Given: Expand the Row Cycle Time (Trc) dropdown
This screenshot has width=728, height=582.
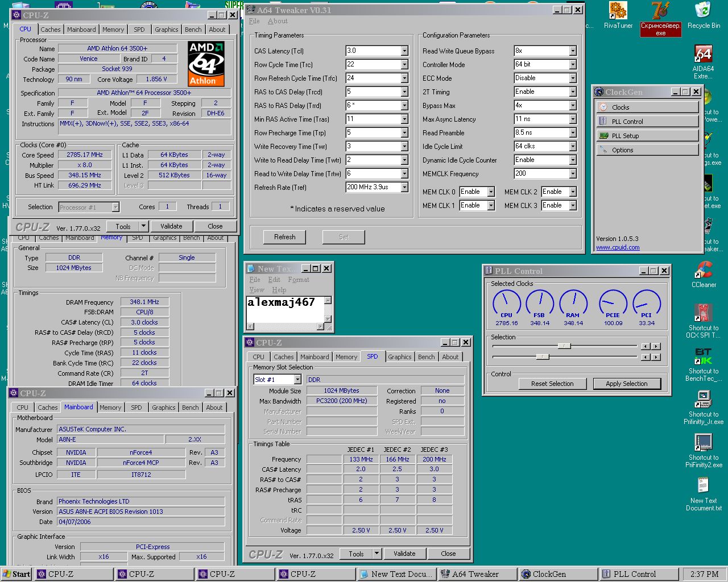Looking at the screenshot, I should coord(404,64).
